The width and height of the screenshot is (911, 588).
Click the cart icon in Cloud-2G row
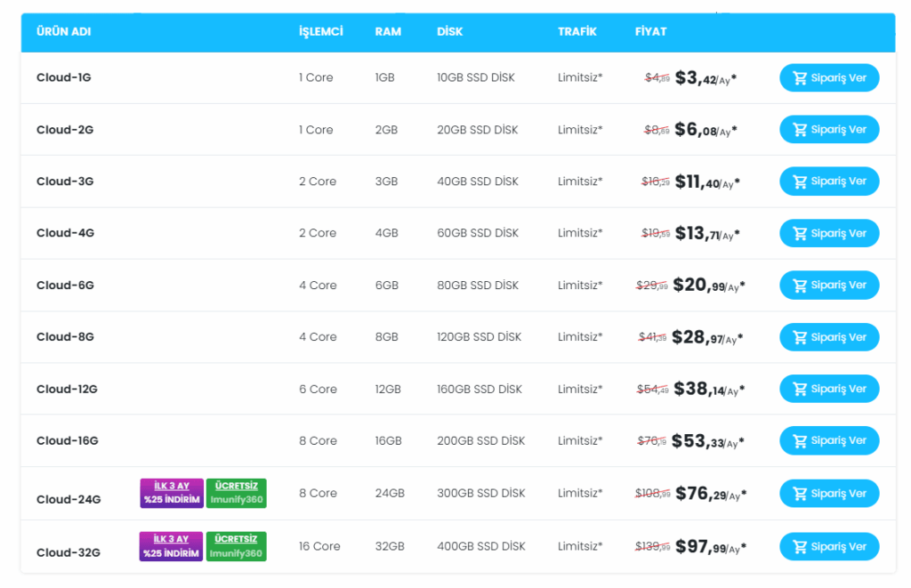(x=800, y=130)
